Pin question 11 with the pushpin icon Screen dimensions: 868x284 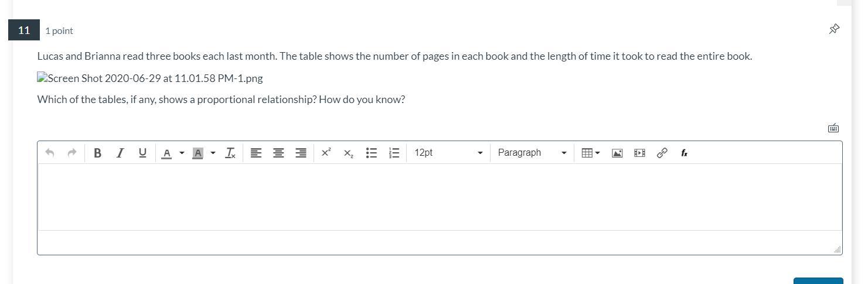tap(834, 29)
